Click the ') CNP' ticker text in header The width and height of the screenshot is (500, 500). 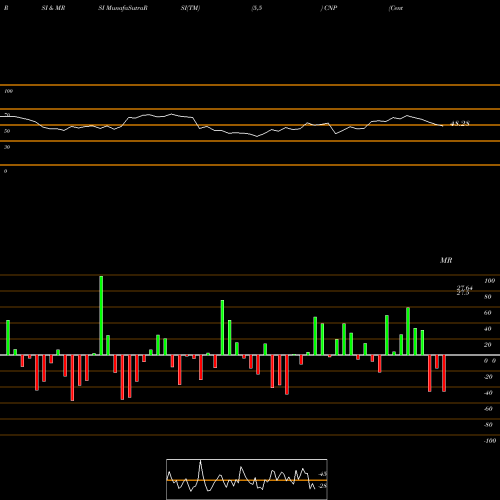pos(329,8)
